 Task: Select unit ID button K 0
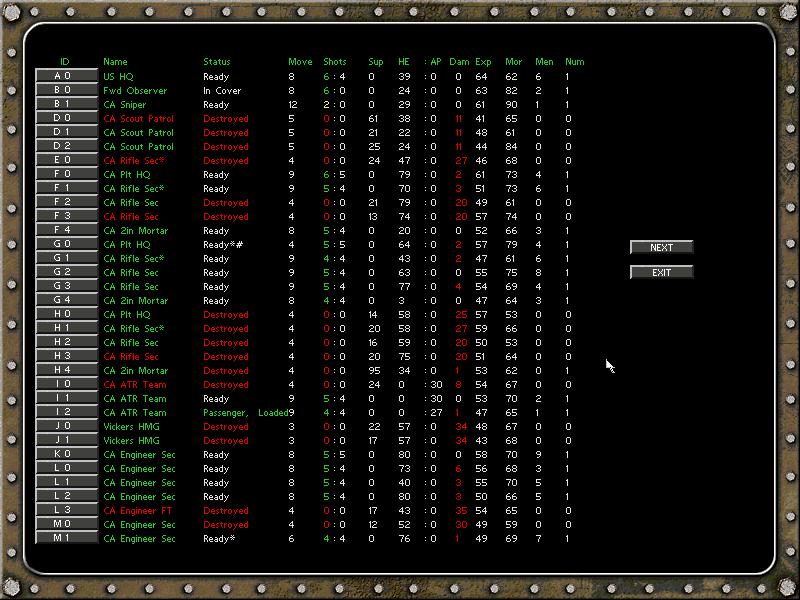(66, 455)
